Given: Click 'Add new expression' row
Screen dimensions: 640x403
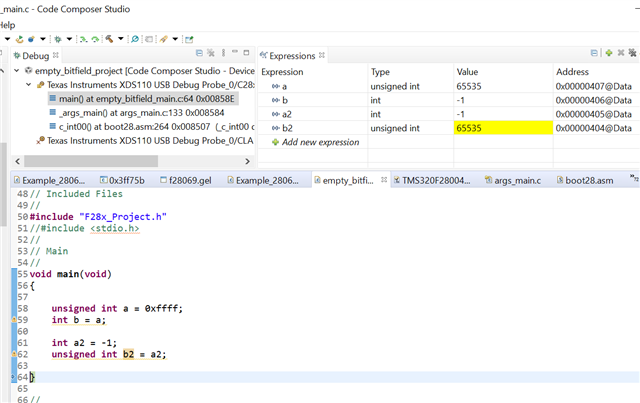Looking at the screenshot, I should [x=320, y=142].
